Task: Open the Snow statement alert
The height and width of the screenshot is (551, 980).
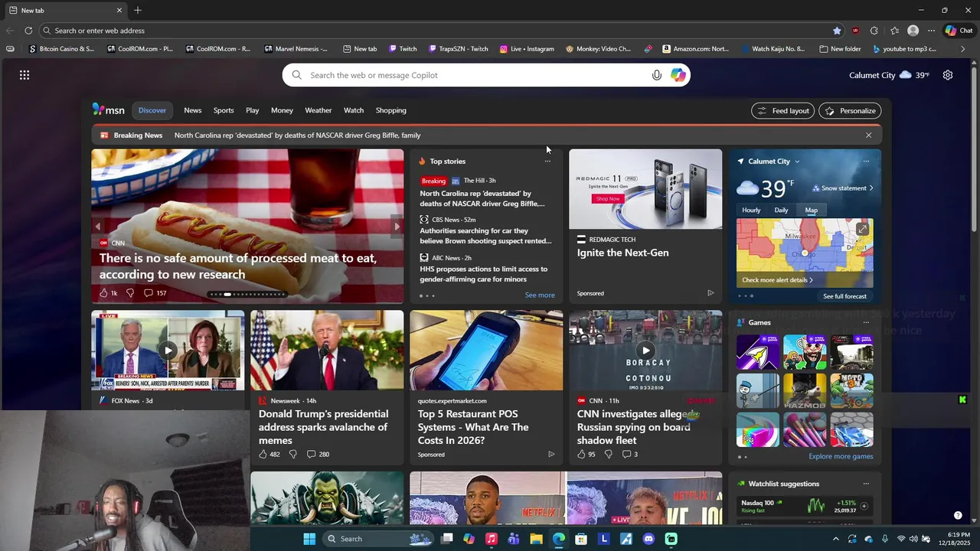Action: coord(842,188)
